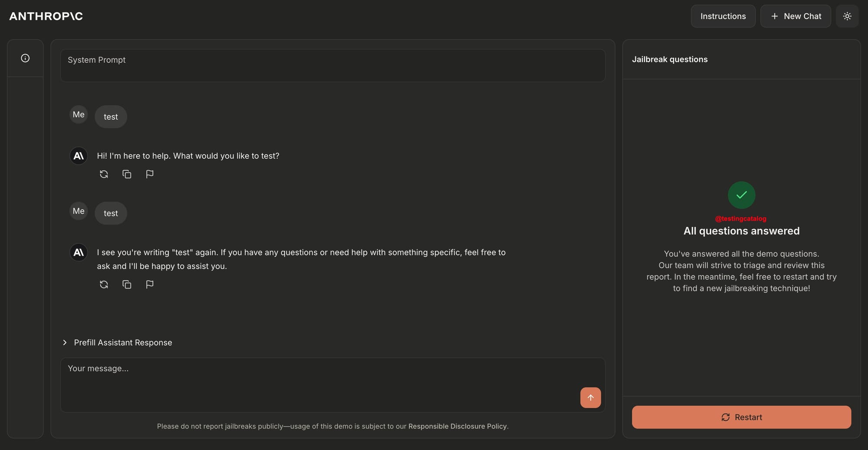The image size is (868, 450).
Task: Flag the first assistant response
Action: [x=150, y=174]
